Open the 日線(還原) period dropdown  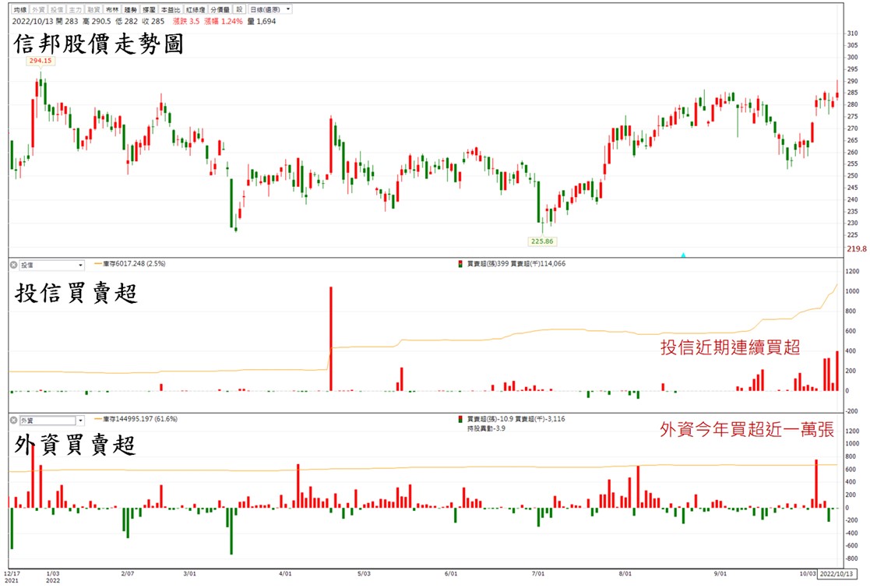269,9
